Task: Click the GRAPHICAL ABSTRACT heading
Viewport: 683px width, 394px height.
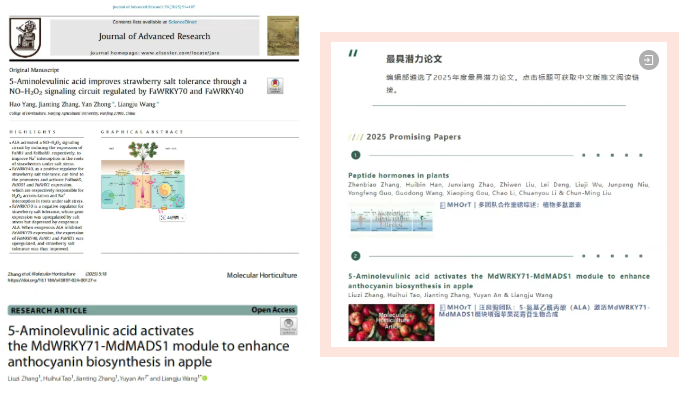Action: pyautogui.click(x=142, y=131)
